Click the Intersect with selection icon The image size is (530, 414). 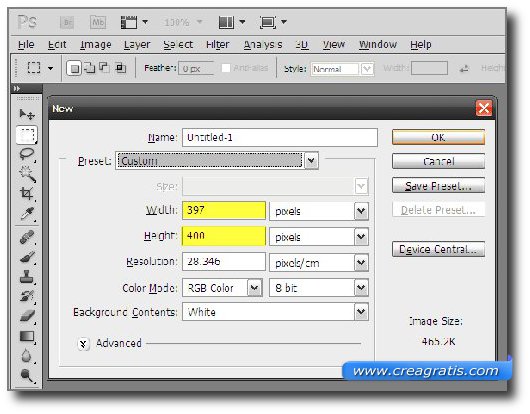pyautogui.click(x=121, y=68)
